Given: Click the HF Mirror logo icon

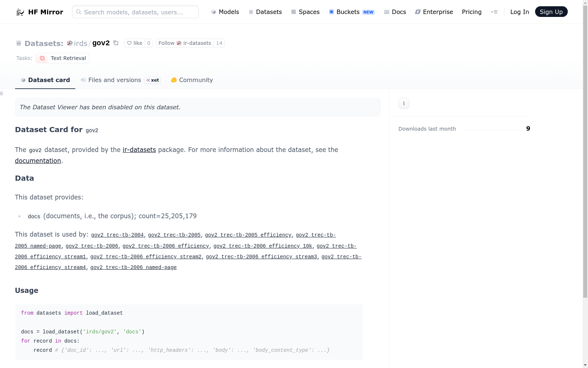Looking at the screenshot, I should click(x=20, y=12).
